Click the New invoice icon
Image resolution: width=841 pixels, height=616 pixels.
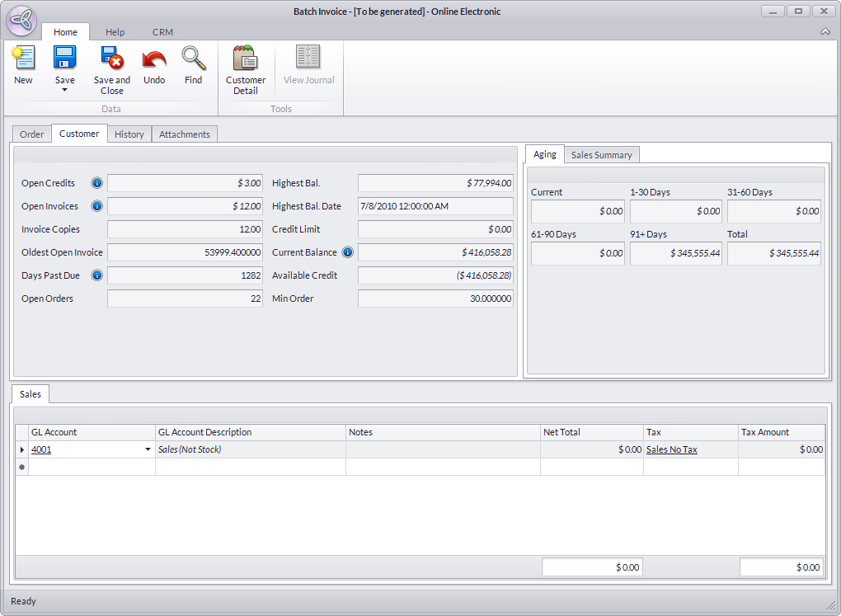coord(23,59)
